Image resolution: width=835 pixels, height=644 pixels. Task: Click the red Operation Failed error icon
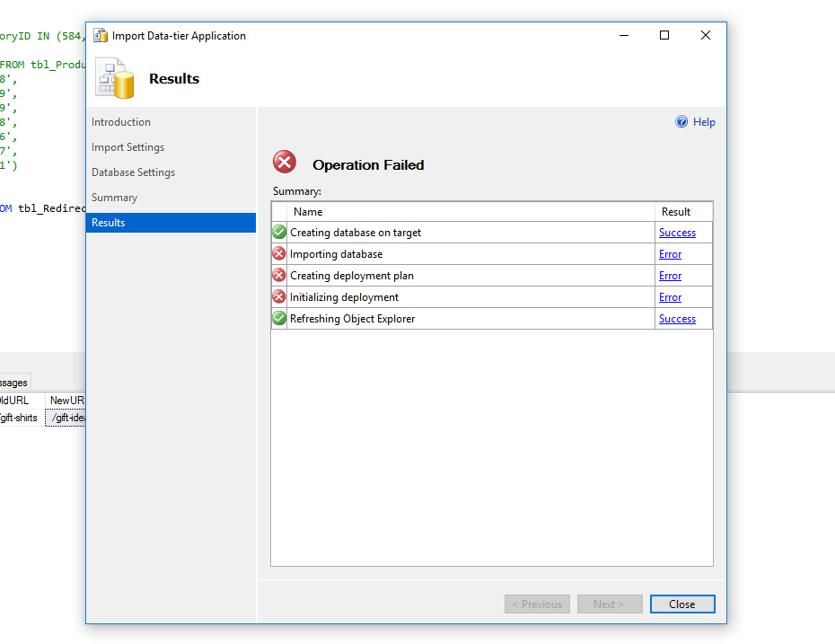pyautogui.click(x=285, y=163)
